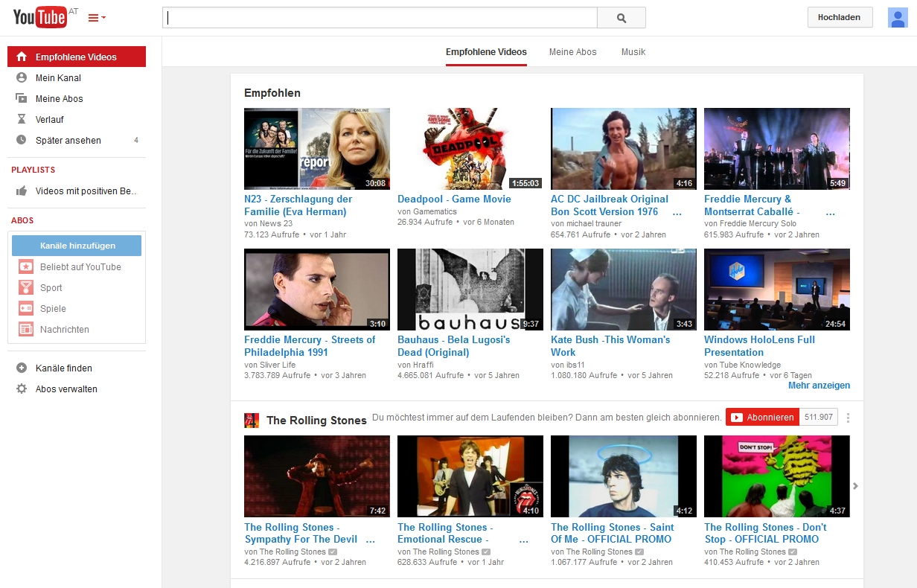Open the N23 Eva Herman video thumbnail
The width and height of the screenshot is (917, 588).
(317, 149)
